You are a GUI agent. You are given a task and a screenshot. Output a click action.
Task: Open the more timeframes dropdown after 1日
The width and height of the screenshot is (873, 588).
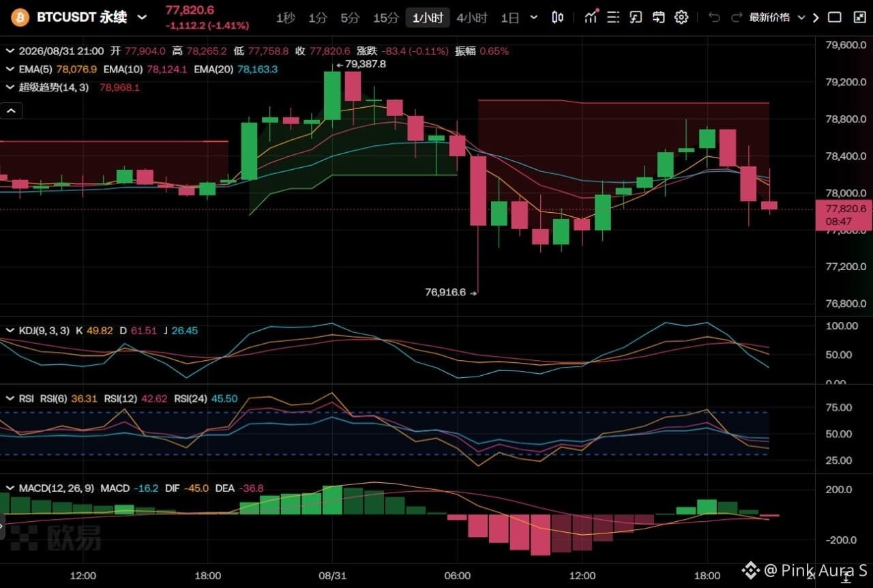click(x=533, y=18)
